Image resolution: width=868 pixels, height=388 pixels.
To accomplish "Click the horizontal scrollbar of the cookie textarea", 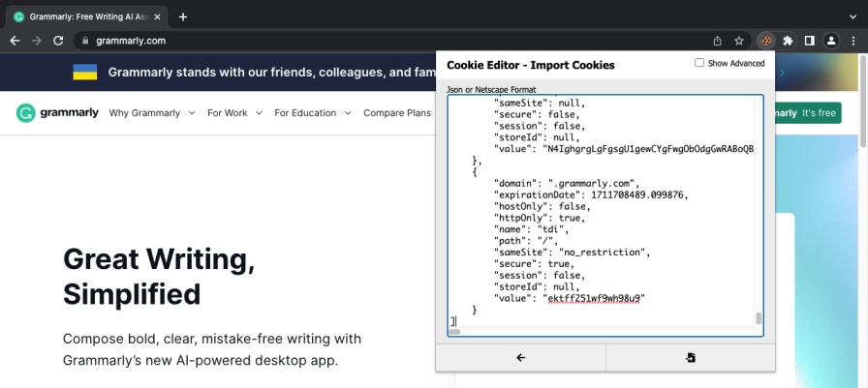I will pyautogui.click(x=454, y=332).
